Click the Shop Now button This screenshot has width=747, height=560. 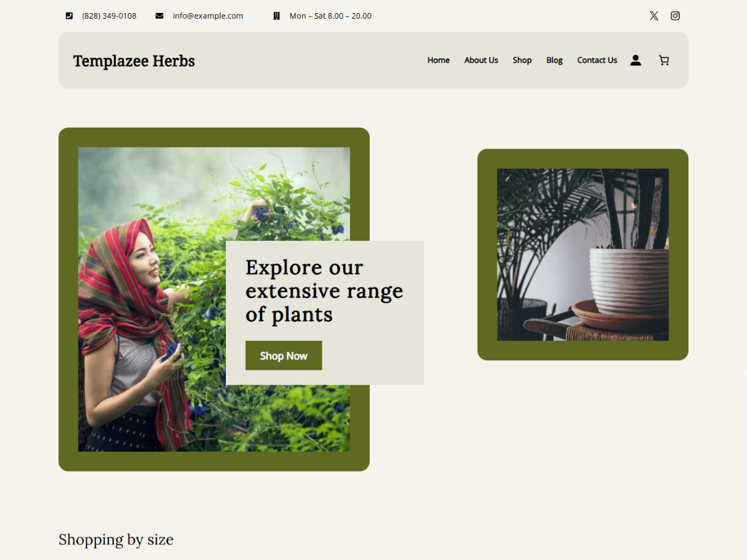tap(284, 355)
